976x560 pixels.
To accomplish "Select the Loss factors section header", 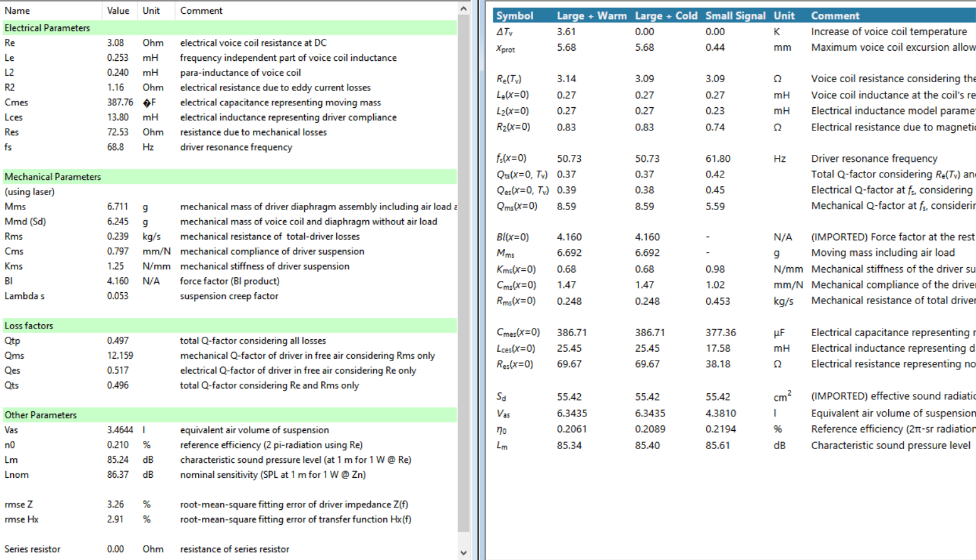I will pos(230,325).
